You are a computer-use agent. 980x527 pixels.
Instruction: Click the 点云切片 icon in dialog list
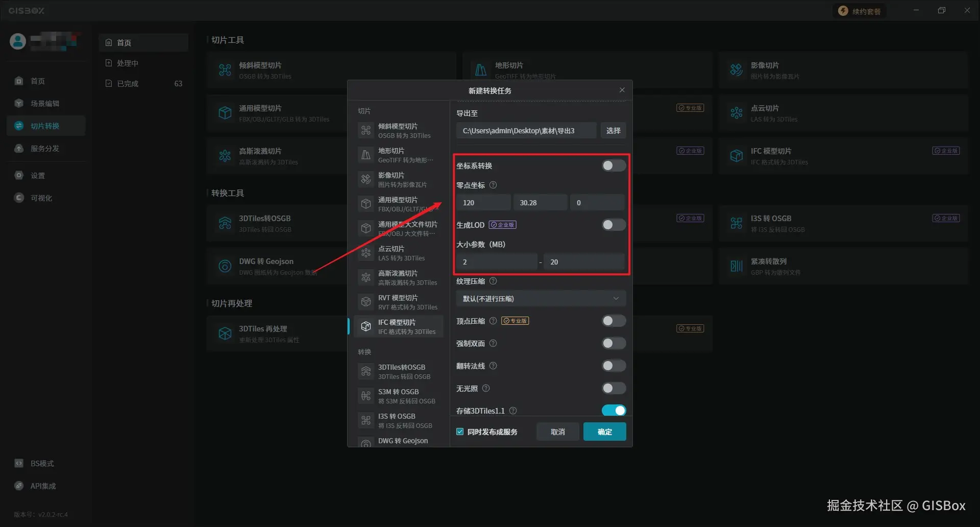[366, 253]
